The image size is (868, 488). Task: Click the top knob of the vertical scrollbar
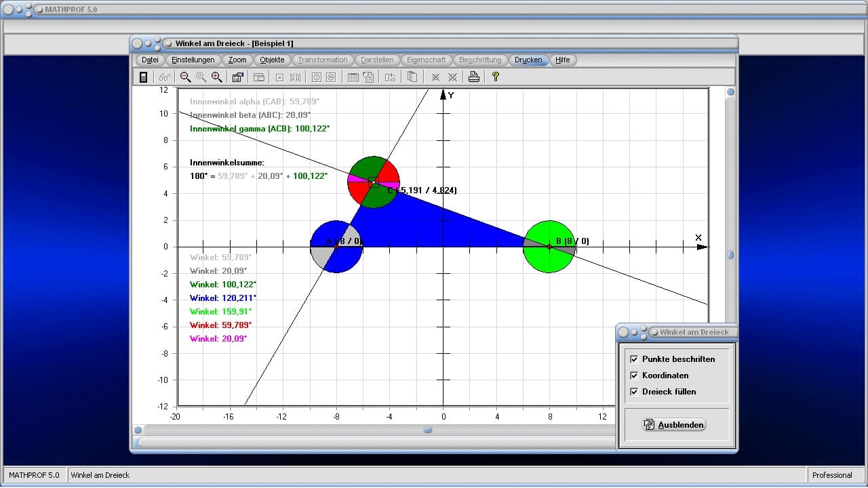pyautogui.click(x=730, y=91)
